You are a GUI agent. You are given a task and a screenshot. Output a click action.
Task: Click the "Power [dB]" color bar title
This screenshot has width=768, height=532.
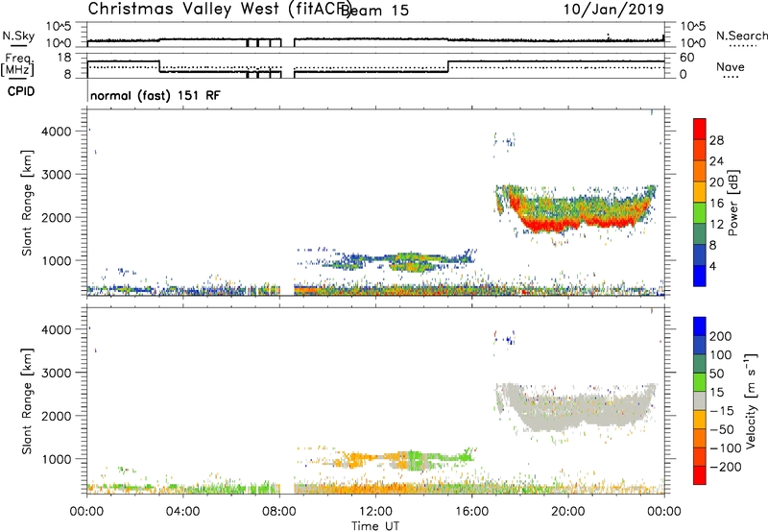click(733, 203)
